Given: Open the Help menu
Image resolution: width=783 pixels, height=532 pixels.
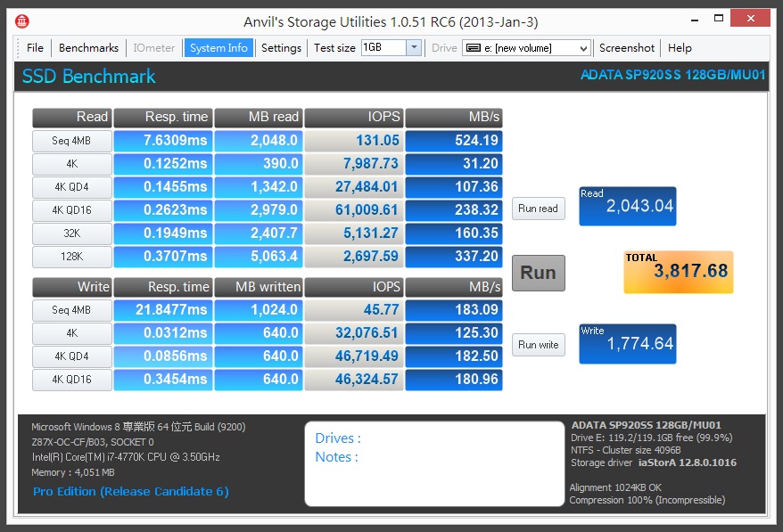Looking at the screenshot, I should pos(680,48).
